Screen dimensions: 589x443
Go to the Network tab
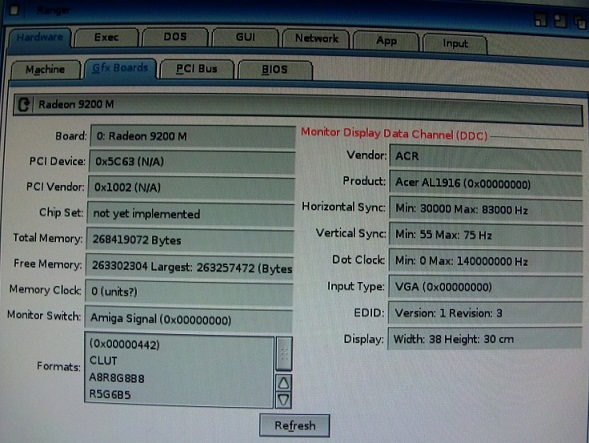click(x=316, y=39)
